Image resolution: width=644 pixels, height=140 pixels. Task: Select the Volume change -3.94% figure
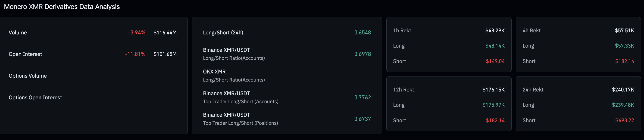137,33
